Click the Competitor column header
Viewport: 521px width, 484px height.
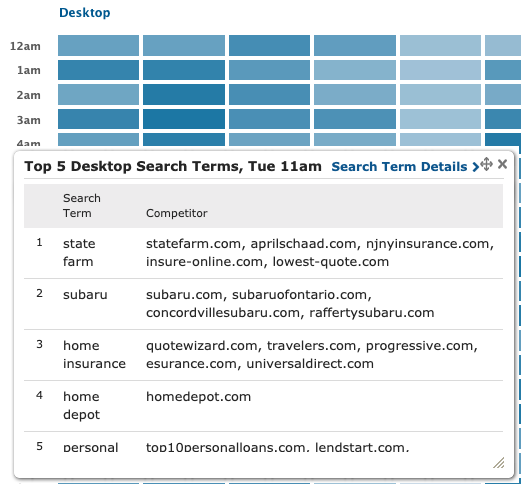tap(177, 213)
